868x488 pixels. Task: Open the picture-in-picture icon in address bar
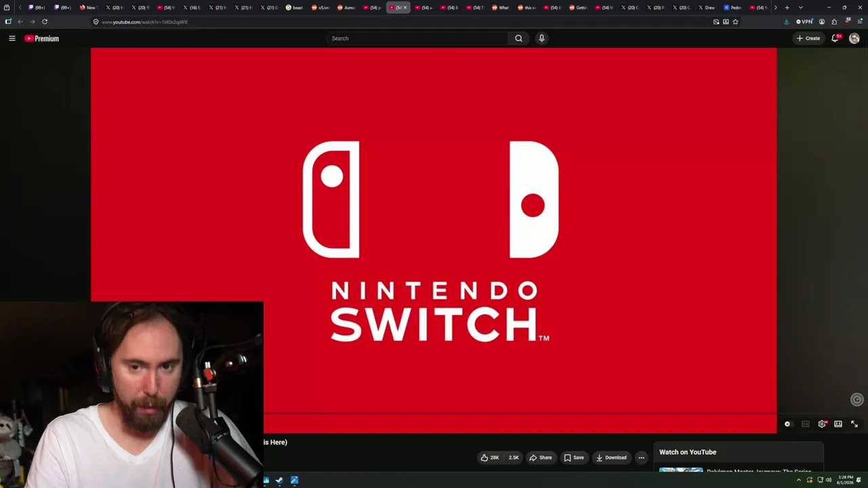(x=716, y=22)
